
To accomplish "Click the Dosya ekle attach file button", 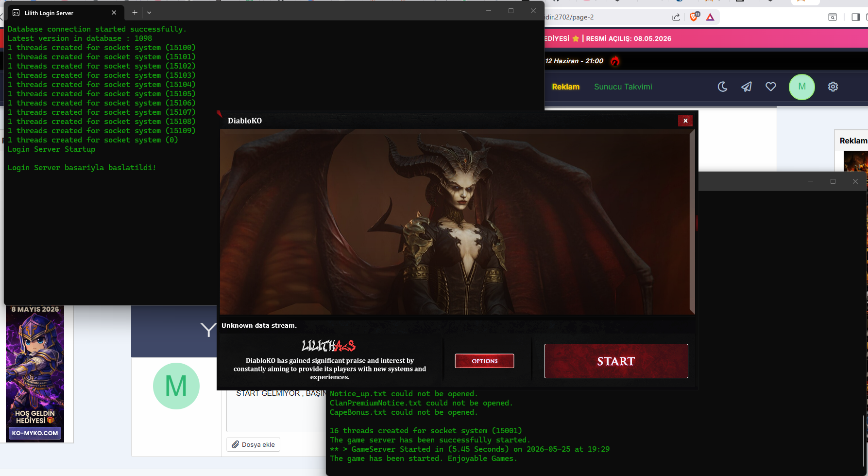I will (x=253, y=444).
